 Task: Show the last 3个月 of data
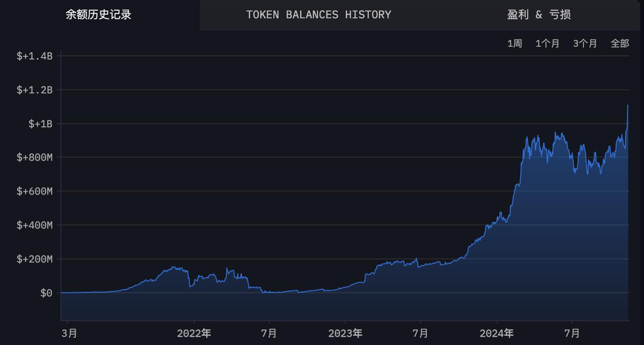(x=585, y=43)
